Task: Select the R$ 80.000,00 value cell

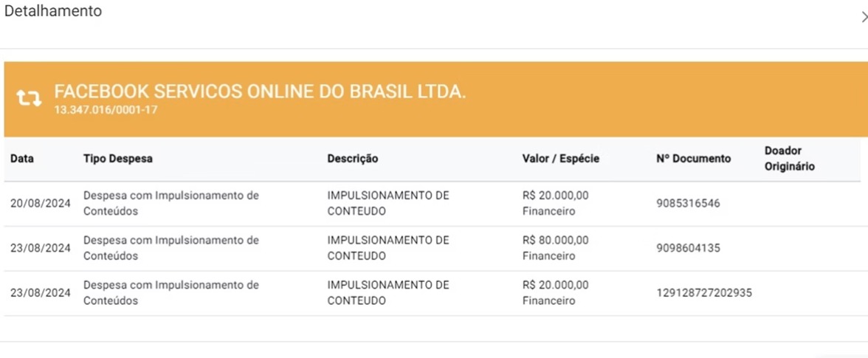Action: (x=556, y=248)
